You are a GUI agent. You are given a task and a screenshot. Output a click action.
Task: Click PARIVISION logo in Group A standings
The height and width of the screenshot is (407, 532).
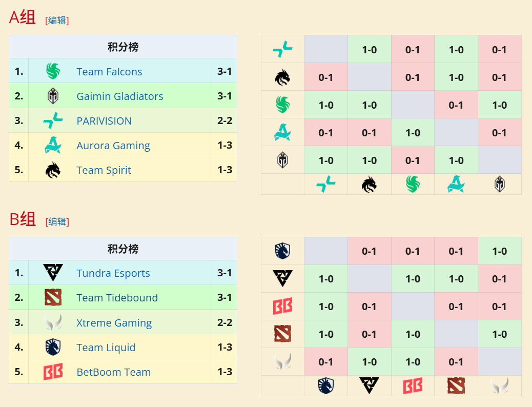[x=53, y=121]
